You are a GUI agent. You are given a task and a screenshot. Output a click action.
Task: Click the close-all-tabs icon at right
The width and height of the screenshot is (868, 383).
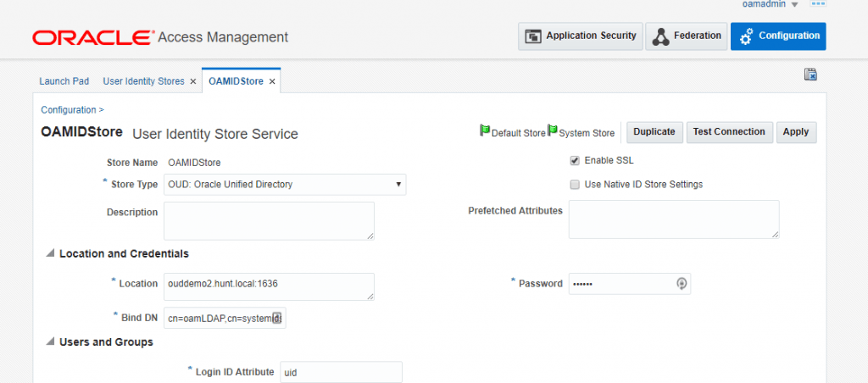[810, 75]
